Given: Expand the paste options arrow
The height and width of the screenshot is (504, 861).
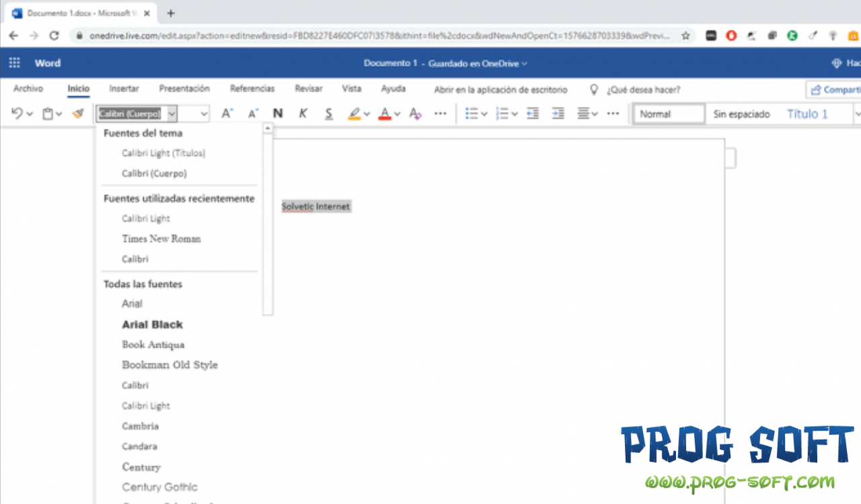Looking at the screenshot, I should [59, 114].
